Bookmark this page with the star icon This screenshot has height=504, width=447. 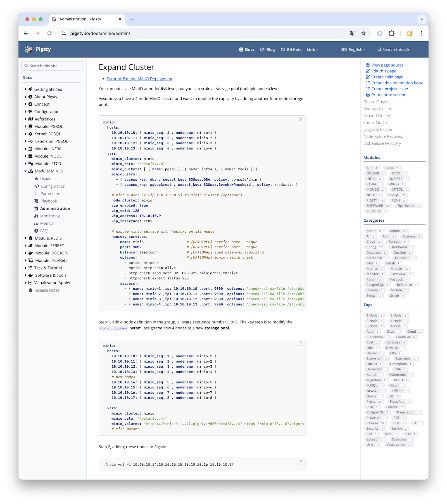[363, 34]
